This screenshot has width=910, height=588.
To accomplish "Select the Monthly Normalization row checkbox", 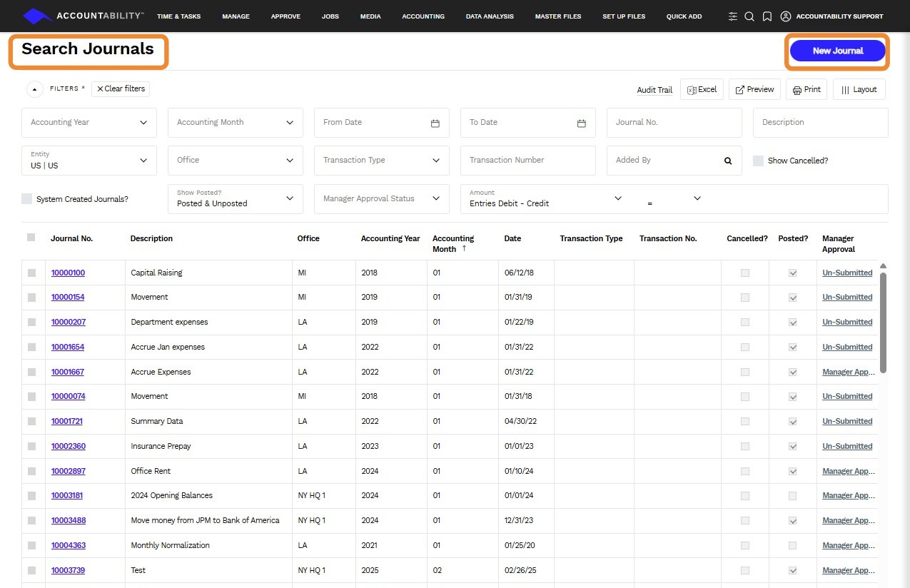I will click(x=31, y=545).
